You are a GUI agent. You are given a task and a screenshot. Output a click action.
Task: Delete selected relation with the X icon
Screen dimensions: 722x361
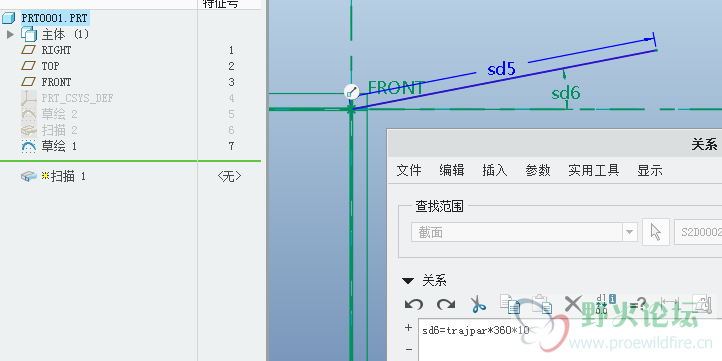pyautogui.click(x=573, y=304)
